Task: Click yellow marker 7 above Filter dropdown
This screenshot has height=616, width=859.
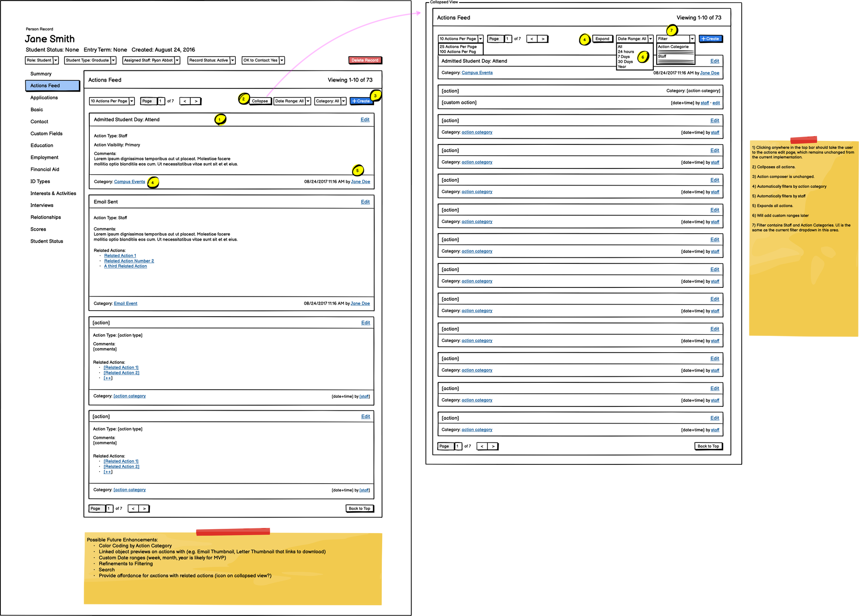Action: coord(672,30)
